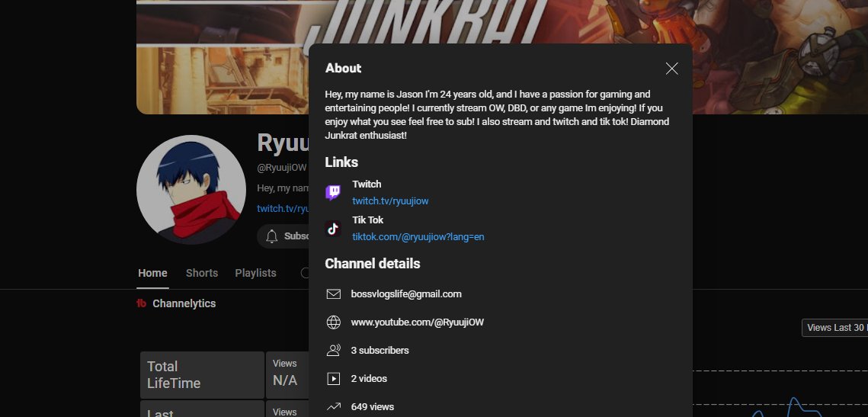Click the Views N/A stats cell
This screenshot has width=868, height=417.
[287, 375]
